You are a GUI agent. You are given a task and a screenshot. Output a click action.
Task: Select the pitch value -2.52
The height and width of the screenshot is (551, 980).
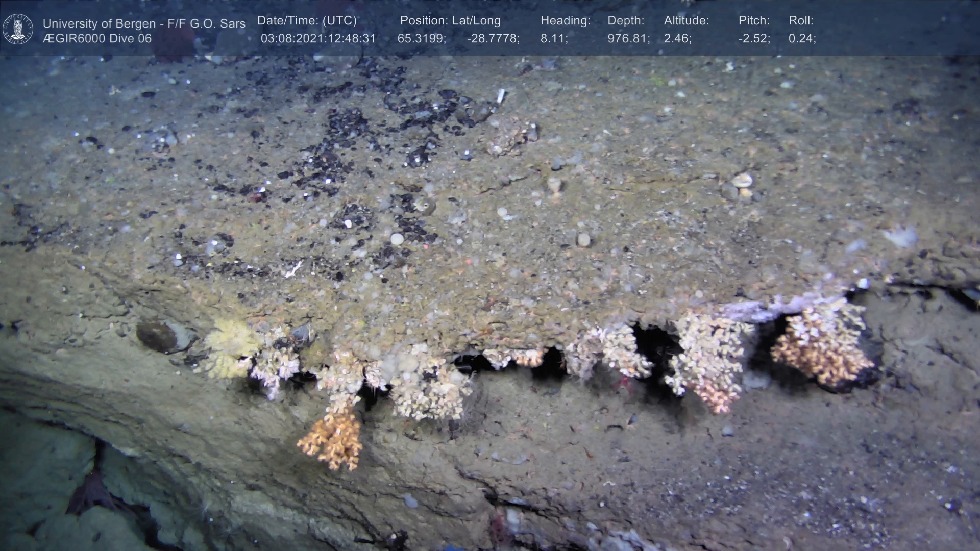coord(754,39)
